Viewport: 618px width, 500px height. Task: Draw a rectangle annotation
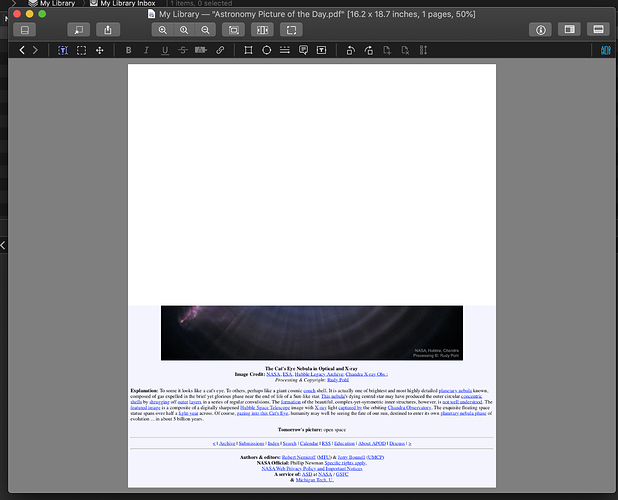coord(248,50)
